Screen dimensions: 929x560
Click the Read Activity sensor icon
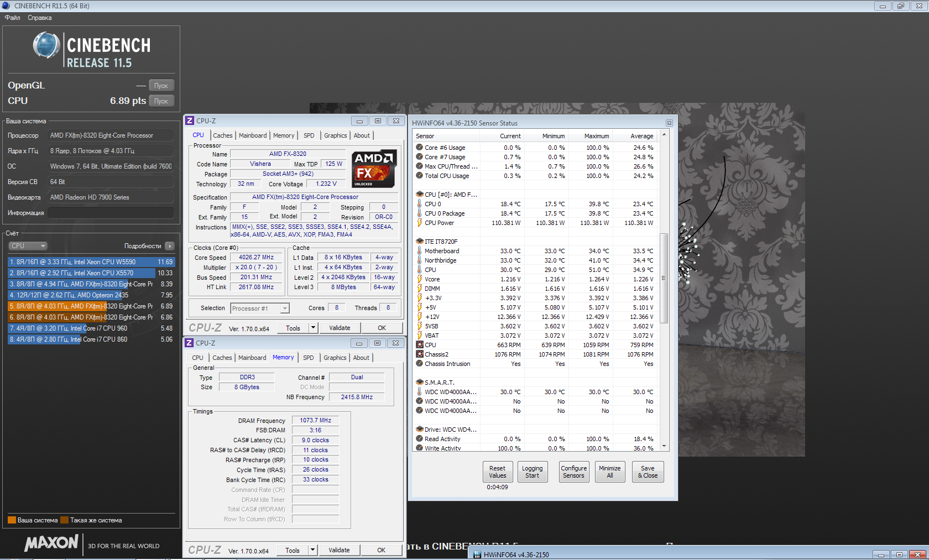point(419,439)
